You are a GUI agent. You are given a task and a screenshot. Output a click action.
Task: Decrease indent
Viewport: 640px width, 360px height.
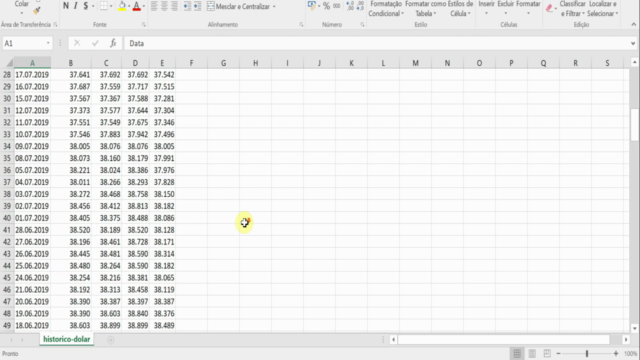187,6
